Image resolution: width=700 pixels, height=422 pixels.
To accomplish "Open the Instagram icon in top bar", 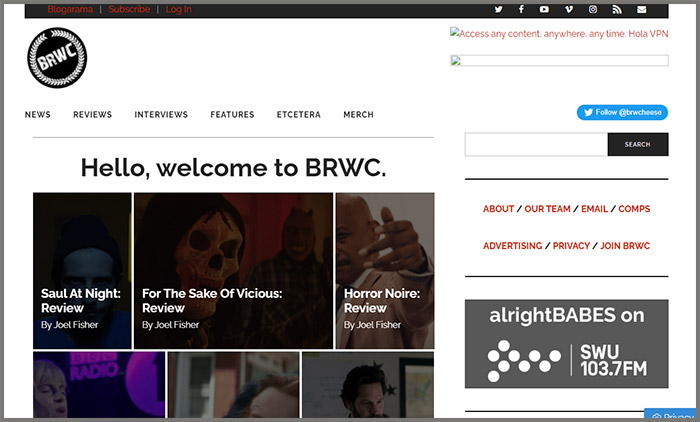I will coord(592,9).
